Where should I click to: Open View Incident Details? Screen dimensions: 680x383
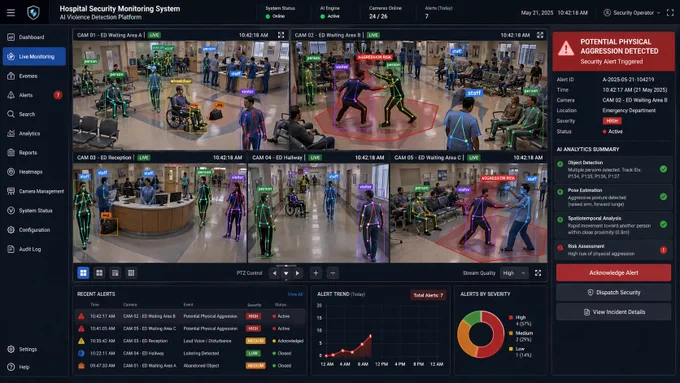(613, 312)
